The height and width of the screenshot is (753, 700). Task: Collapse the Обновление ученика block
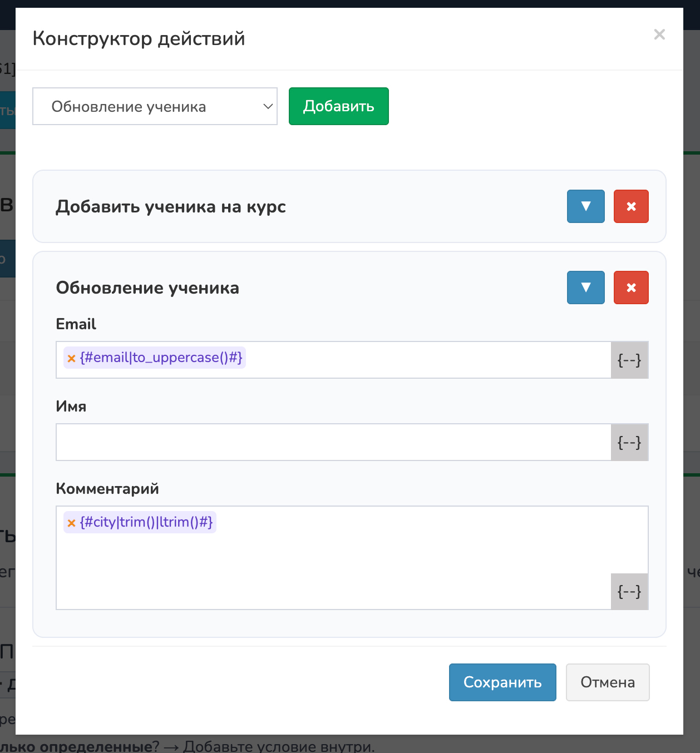point(585,288)
